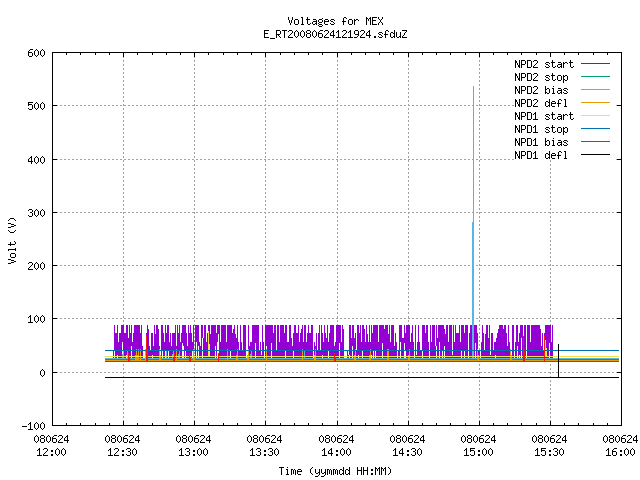Click the red NPD1 bias legend line
The width and height of the screenshot is (640, 480).
point(596,142)
